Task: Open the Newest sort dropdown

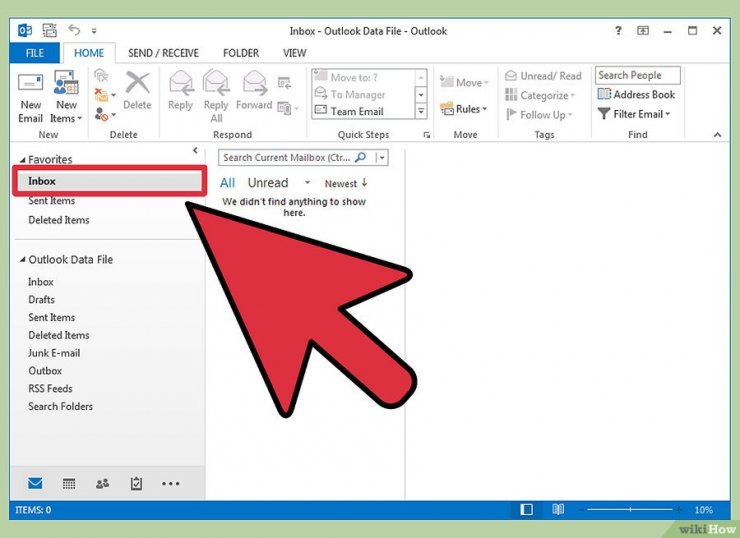Action: [x=346, y=184]
